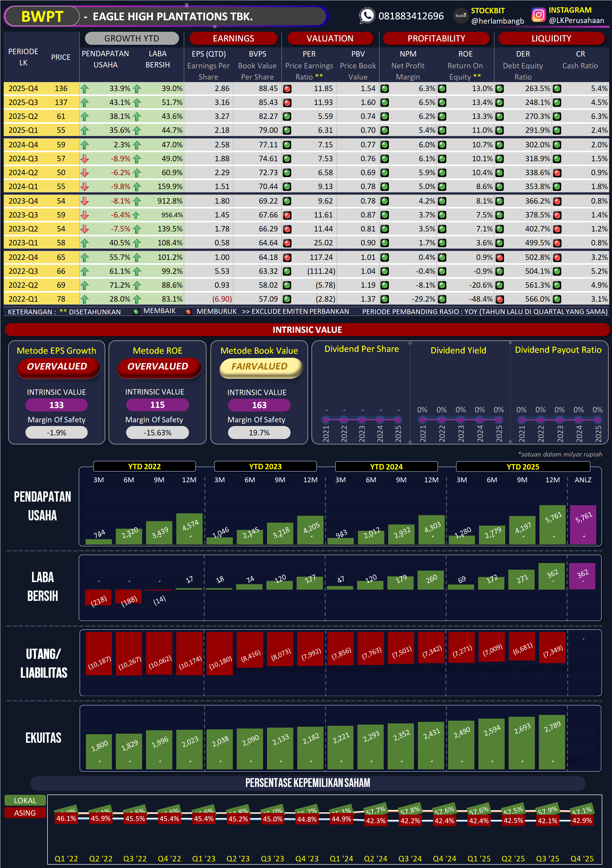612x868 pixels.
Task: Click the LOKAL legend button
Action: [25, 800]
